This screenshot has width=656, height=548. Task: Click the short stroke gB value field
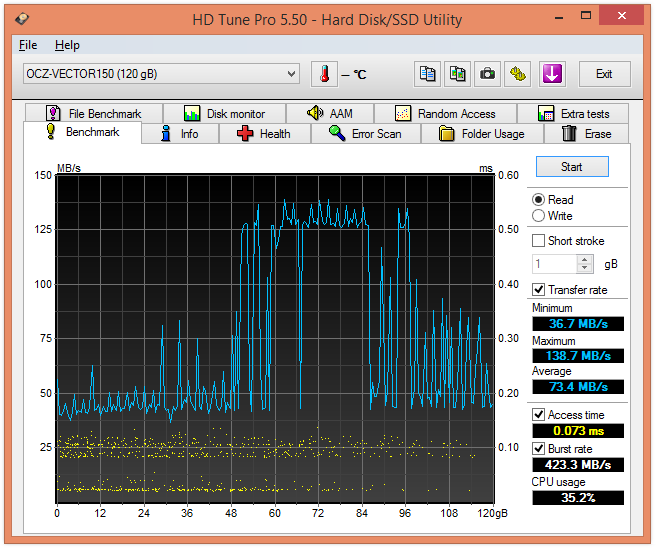554,264
